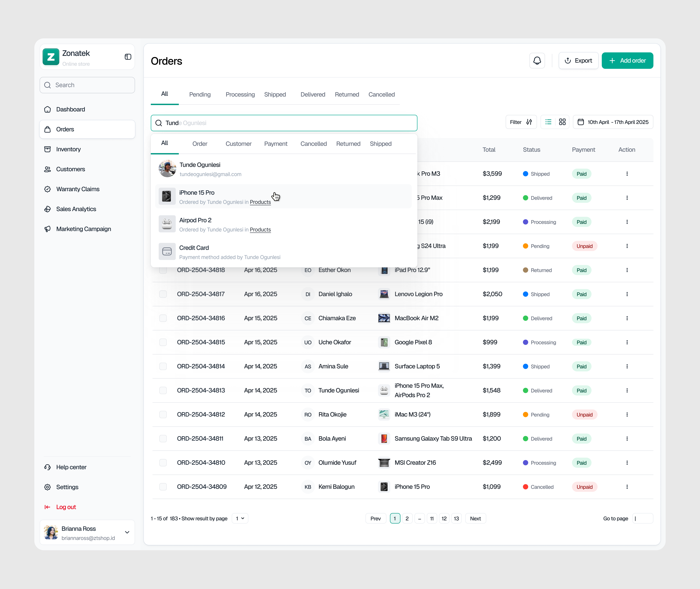Open the Products link under iPhone 15 Pro
This screenshot has width=700, height=589.
[260, 202]
